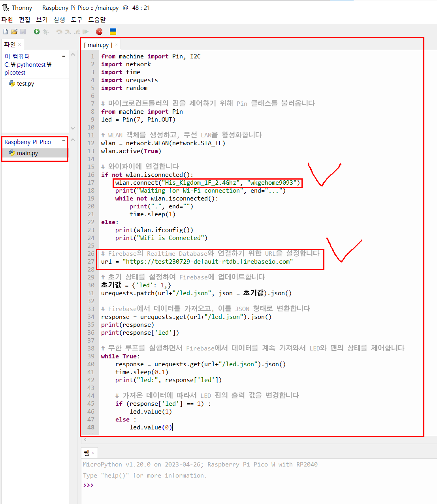Close the 쉘 shell tab
This screenshot has height=504, width=437.
click(x=93, y=453)
